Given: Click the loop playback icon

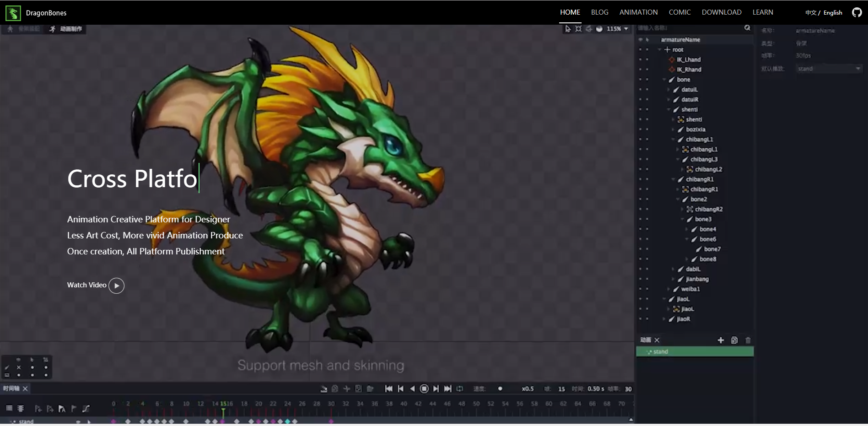Looking at the screenshot, I should [460, 388].
